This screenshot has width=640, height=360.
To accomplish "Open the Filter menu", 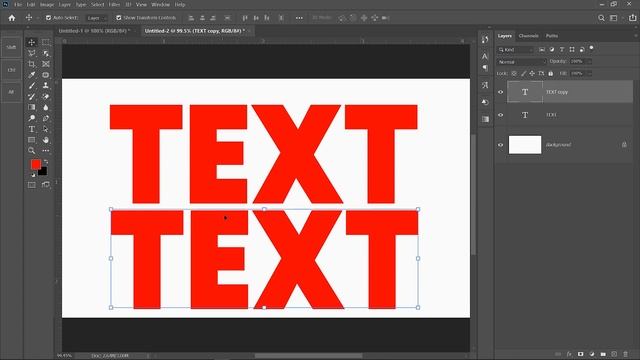I will 114,4.
